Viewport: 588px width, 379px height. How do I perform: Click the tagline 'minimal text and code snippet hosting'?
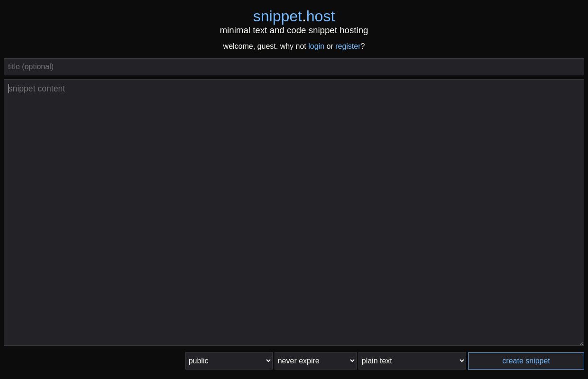pos(294,30)
